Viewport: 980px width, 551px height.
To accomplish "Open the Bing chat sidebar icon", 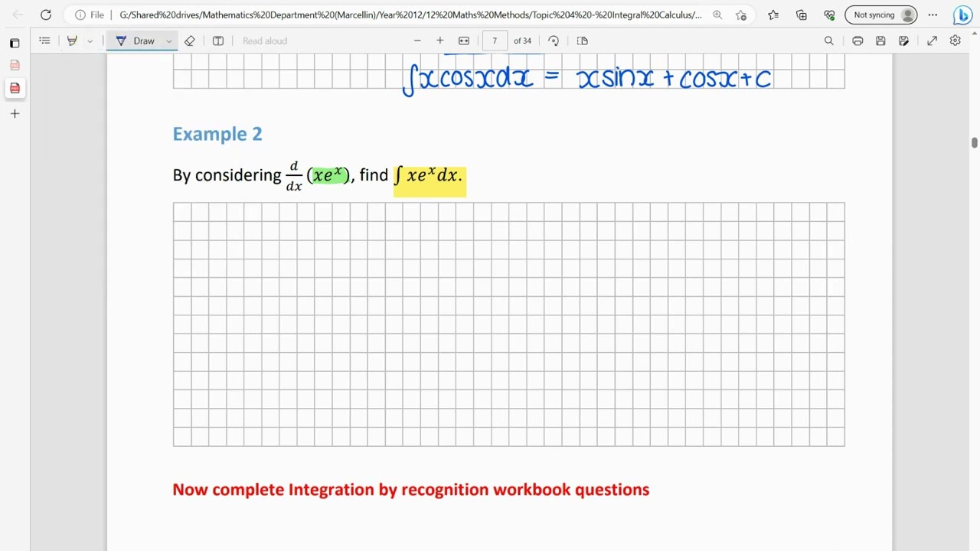I will coord(962,15).
